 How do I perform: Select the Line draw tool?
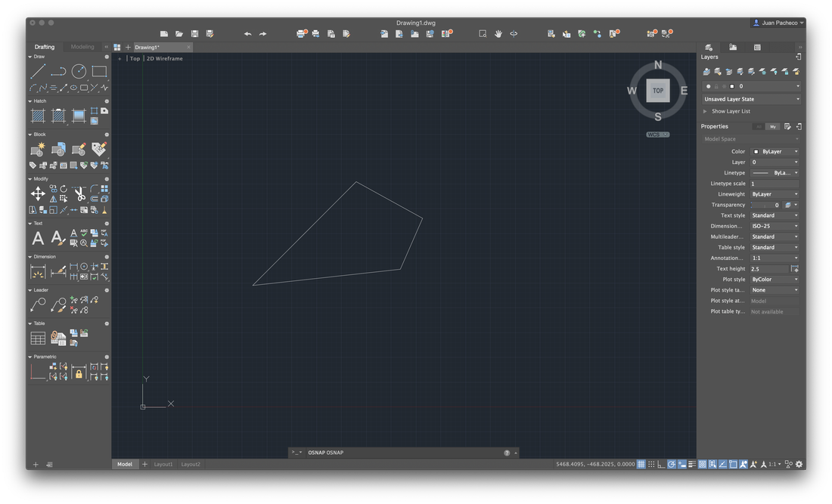pos(38,71)
